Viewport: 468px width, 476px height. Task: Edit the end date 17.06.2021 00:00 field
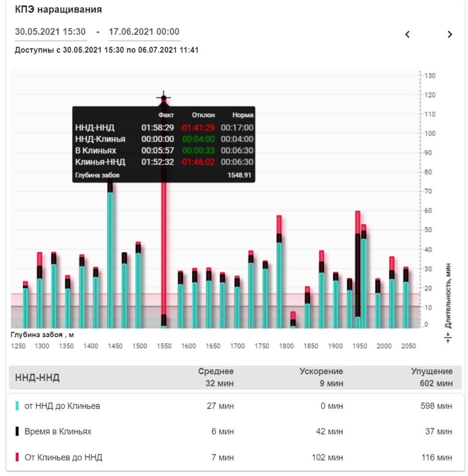pos(144,32)
